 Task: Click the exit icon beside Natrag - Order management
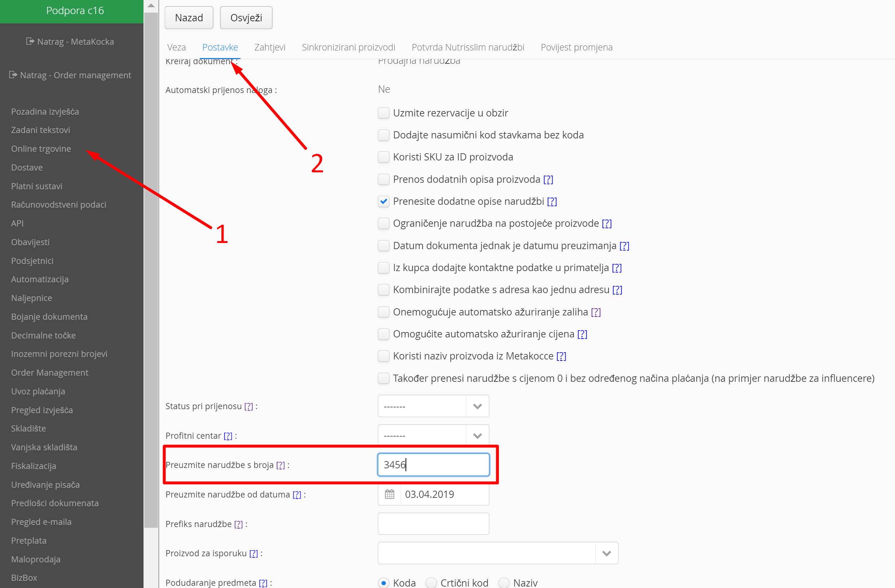coord(13,75)
